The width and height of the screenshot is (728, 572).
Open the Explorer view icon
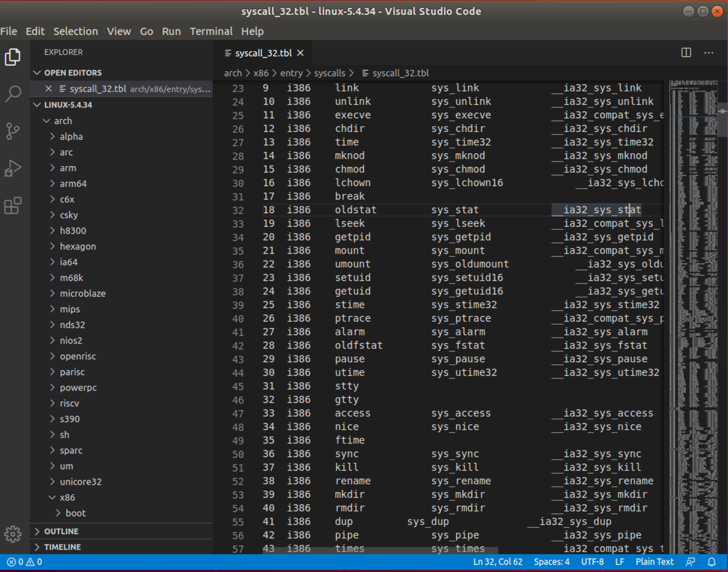[13, 57]
